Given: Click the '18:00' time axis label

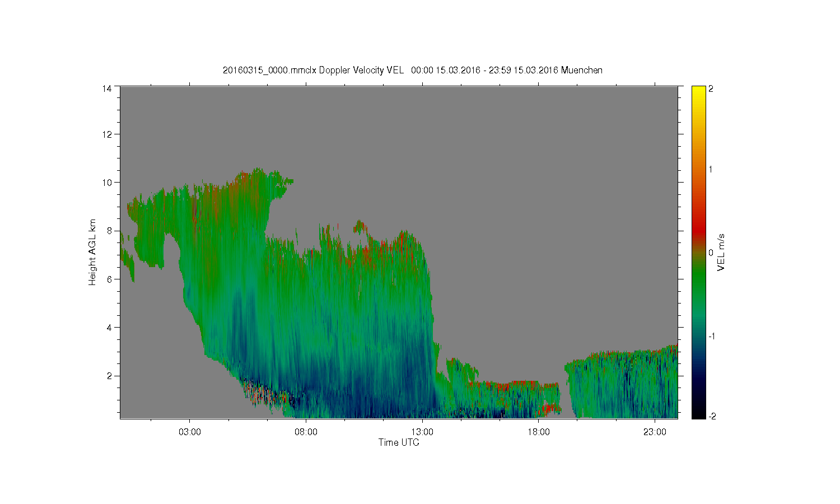Looking at the screenshot, I should [538, 432].
